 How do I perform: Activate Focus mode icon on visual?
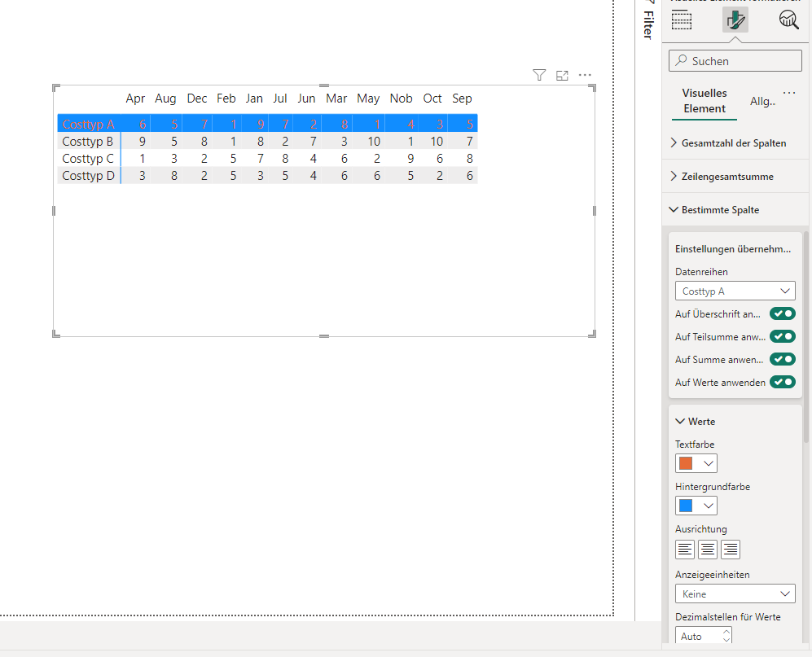click(562, 76)
